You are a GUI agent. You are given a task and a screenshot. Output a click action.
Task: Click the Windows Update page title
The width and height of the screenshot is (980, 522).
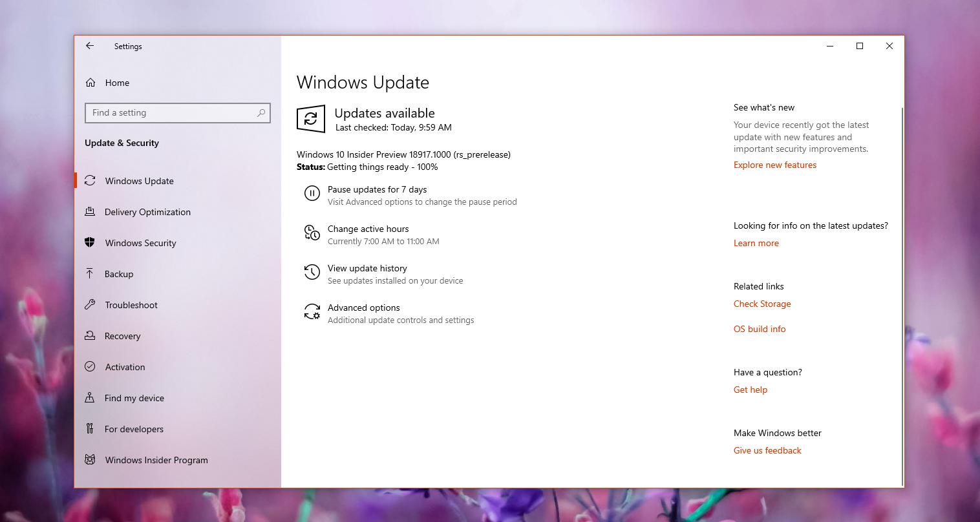tap(363, 83)
